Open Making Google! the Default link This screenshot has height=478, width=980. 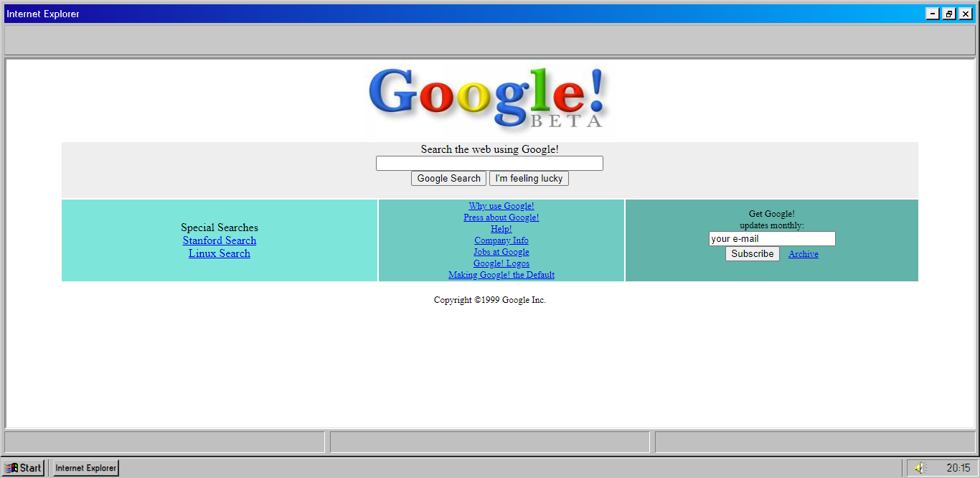point(501,275)
